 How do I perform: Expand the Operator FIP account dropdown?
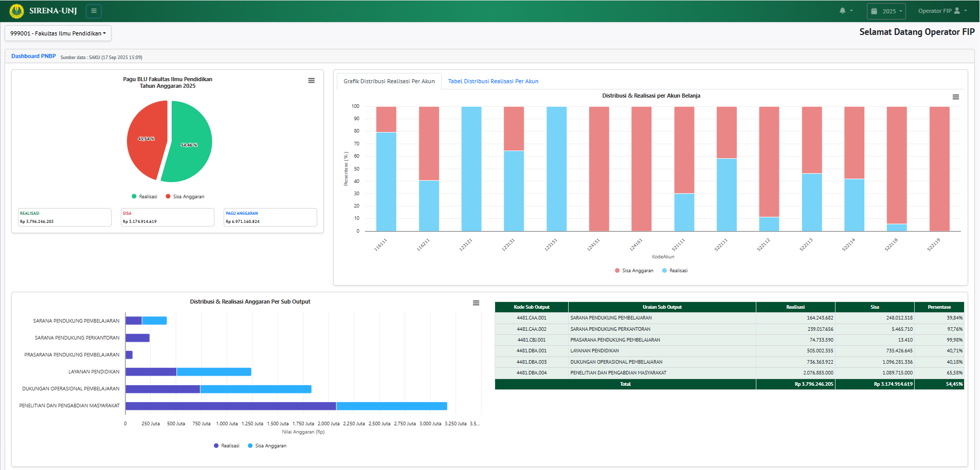(942, 11)
